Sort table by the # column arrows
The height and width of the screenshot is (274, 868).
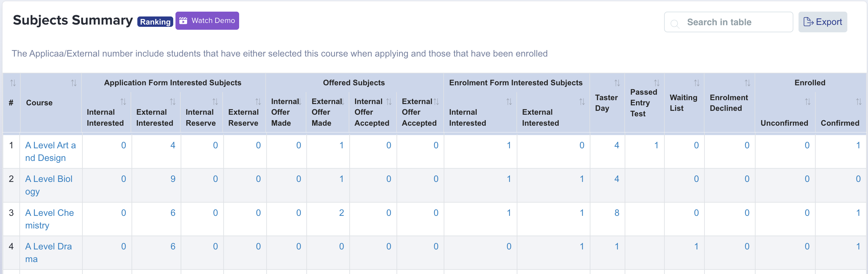pyautogui.click(x=13, y=83)
